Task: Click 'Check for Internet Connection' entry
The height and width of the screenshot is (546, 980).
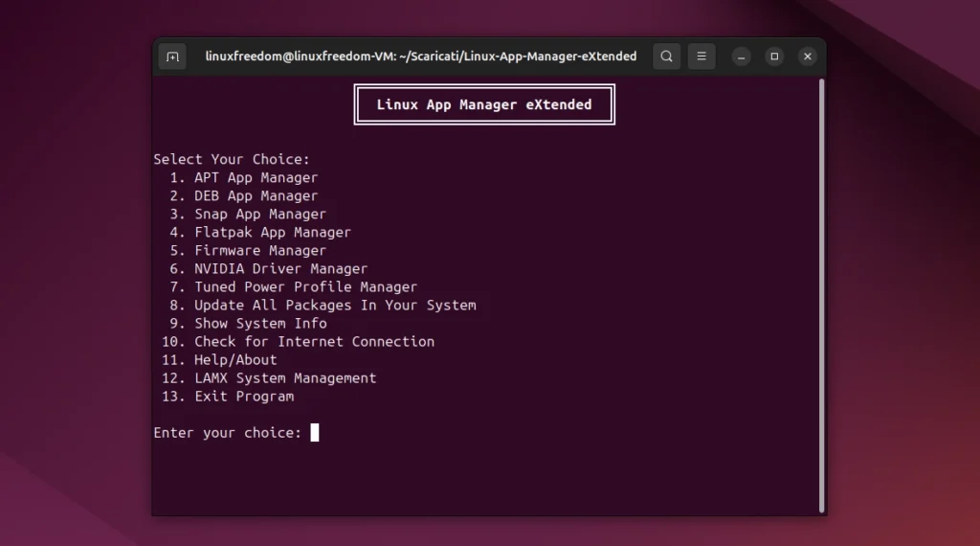Action: [x=314, y=341]
